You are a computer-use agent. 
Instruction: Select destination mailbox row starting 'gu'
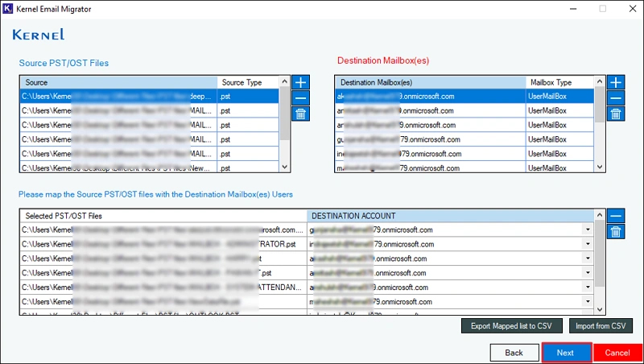tap(464, 139)
